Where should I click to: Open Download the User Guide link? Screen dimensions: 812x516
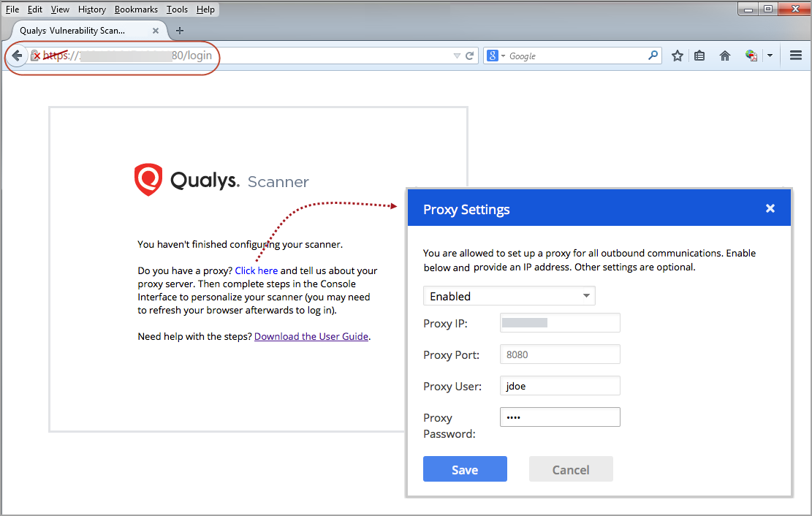[311, 336]
